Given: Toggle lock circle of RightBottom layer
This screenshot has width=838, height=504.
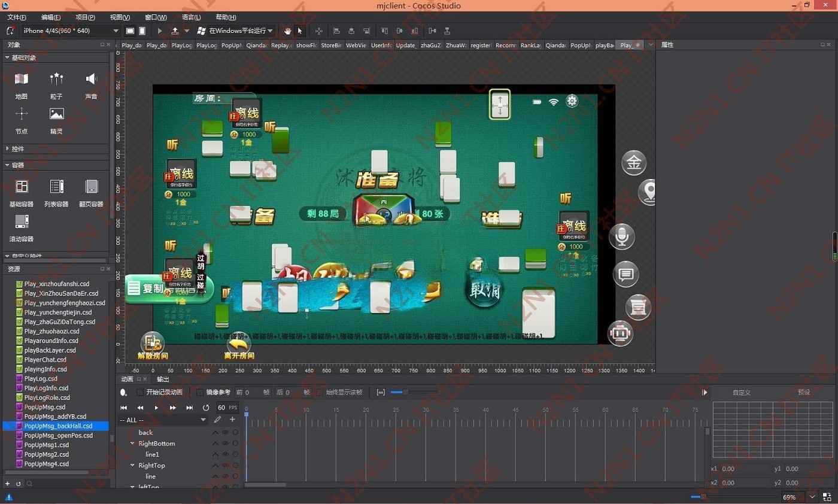Looking at the screenshot, I should coord(235,444).
